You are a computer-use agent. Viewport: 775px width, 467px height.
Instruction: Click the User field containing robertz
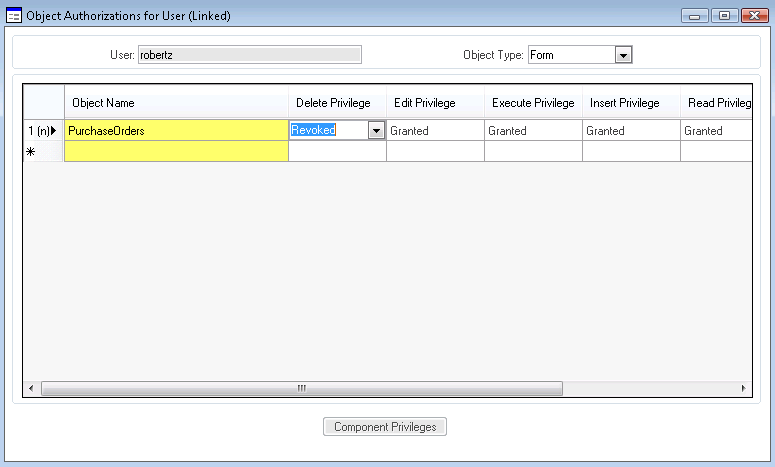[249, 55]
